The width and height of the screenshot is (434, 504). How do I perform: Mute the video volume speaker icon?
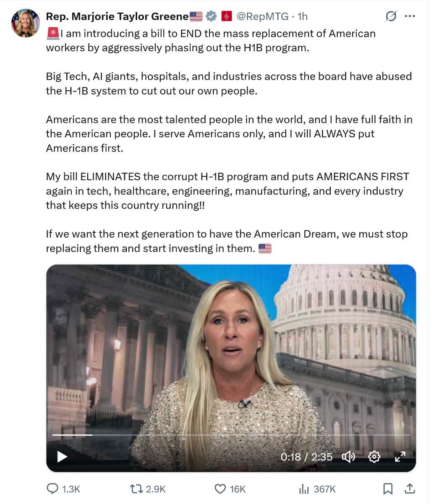coord(348,457)
